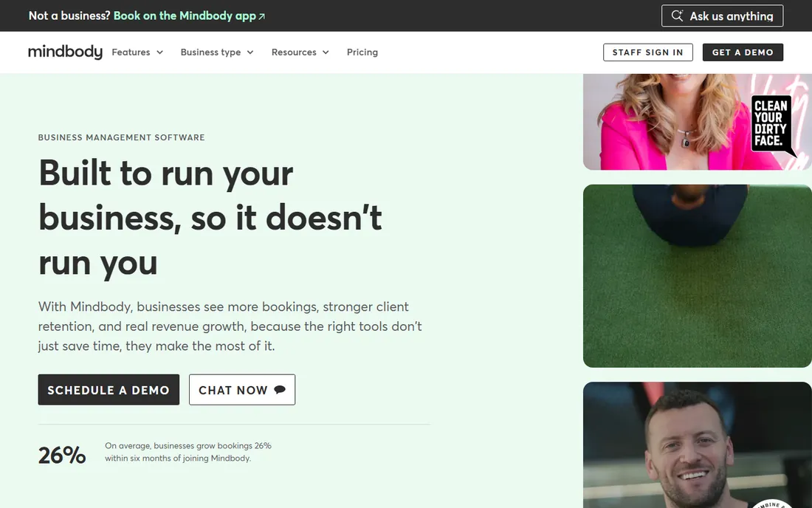Follow the Book on the Mindbody app link

[x=190, y=16]
